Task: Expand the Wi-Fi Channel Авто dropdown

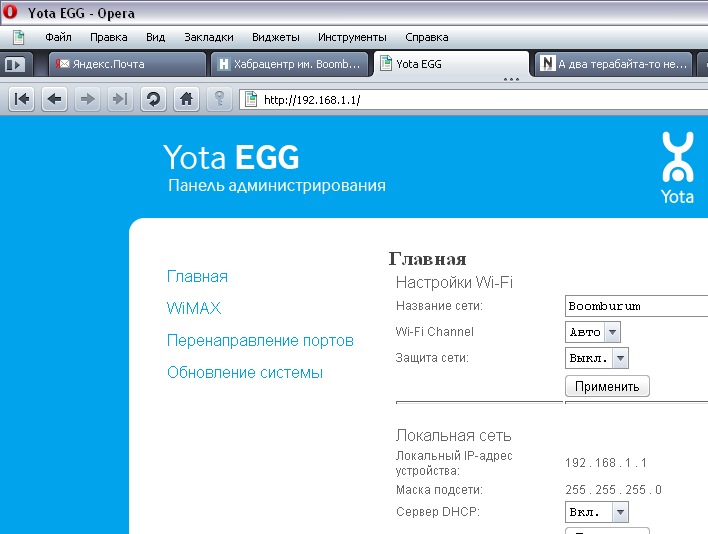Action: [592, 332]
